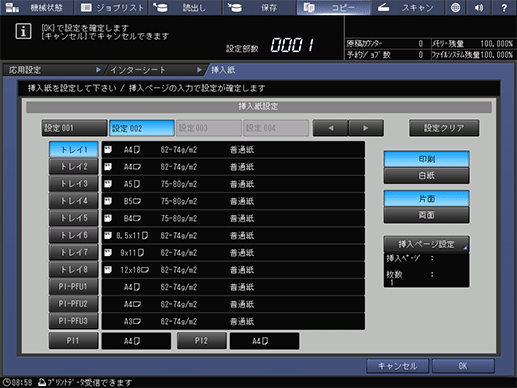Select the PI-PFU3 tray button
This screenshot has width=517, height=388.
click(74, 321)
